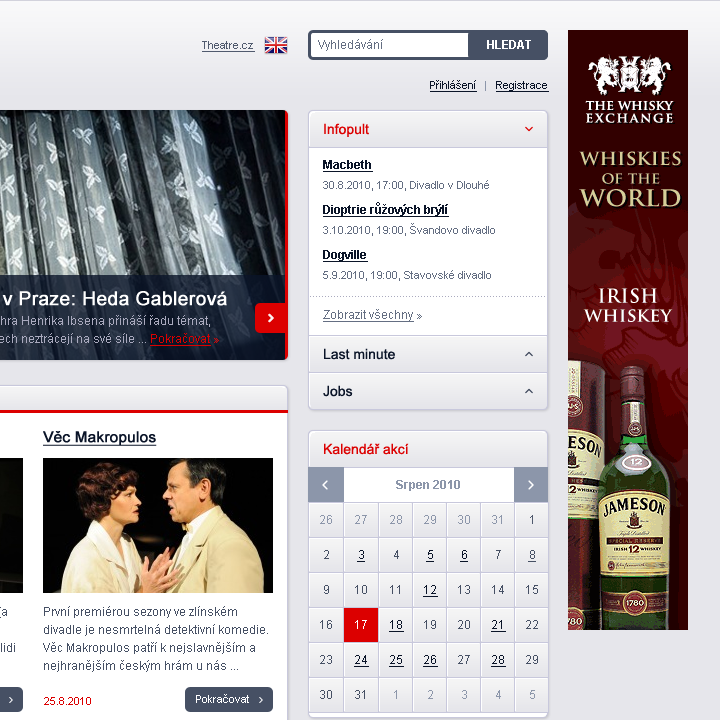Collapse the Infopult panel chevron

tap(529, 129)
